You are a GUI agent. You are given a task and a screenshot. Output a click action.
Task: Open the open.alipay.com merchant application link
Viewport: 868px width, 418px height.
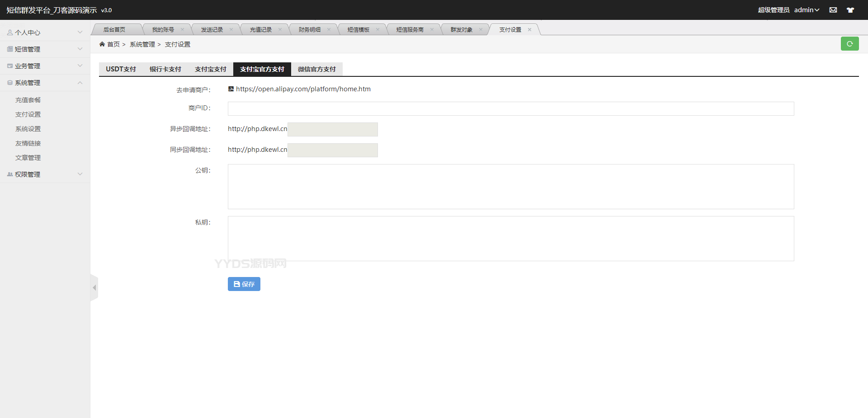[303, 89]
